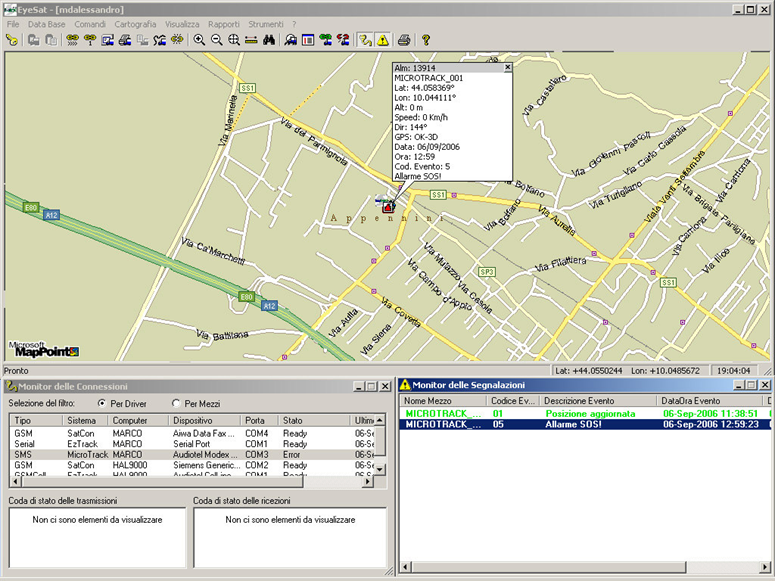Select the Allarme SOS! event row

click(x=585, y=424)
